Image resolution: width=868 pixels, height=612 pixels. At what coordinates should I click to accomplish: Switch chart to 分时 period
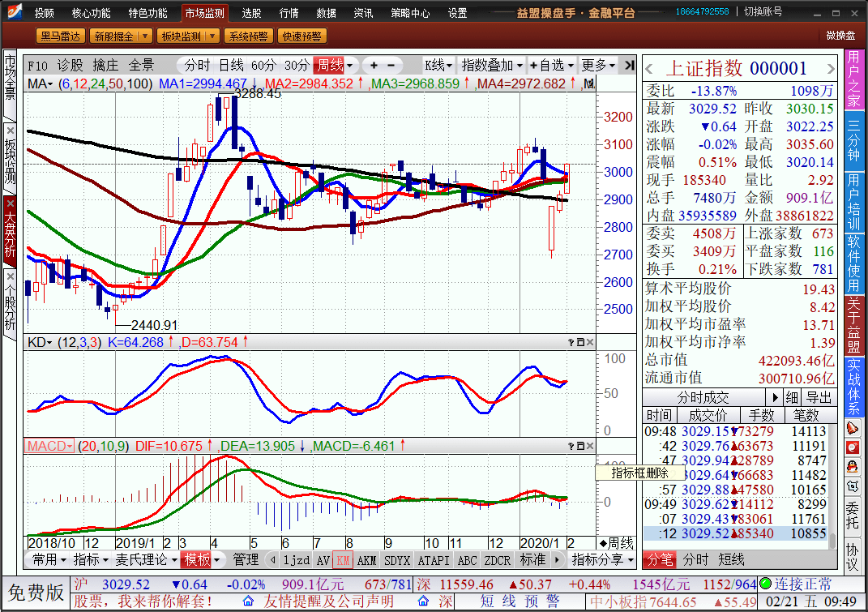coord(197,66)
